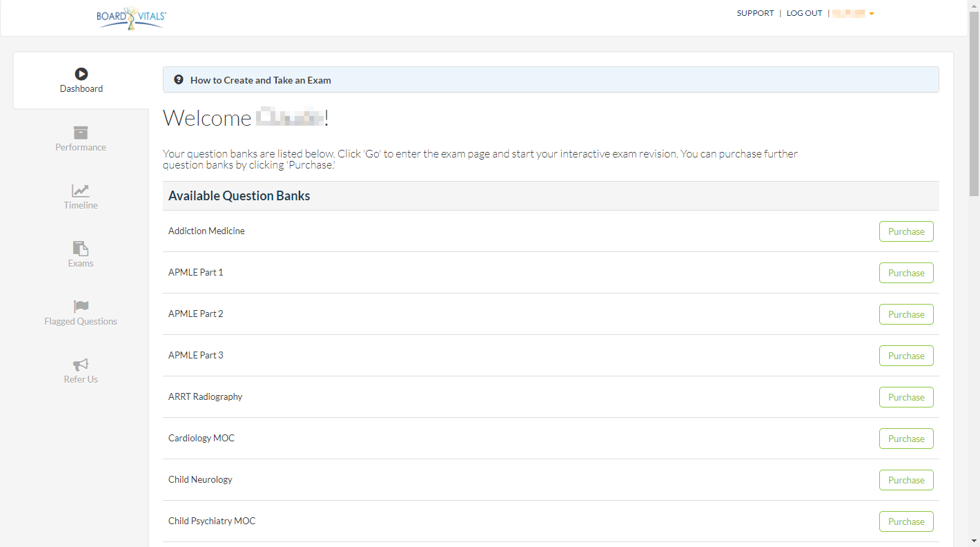
Task: Open the Dashboard sidebar label
Action: click(81, 88)
